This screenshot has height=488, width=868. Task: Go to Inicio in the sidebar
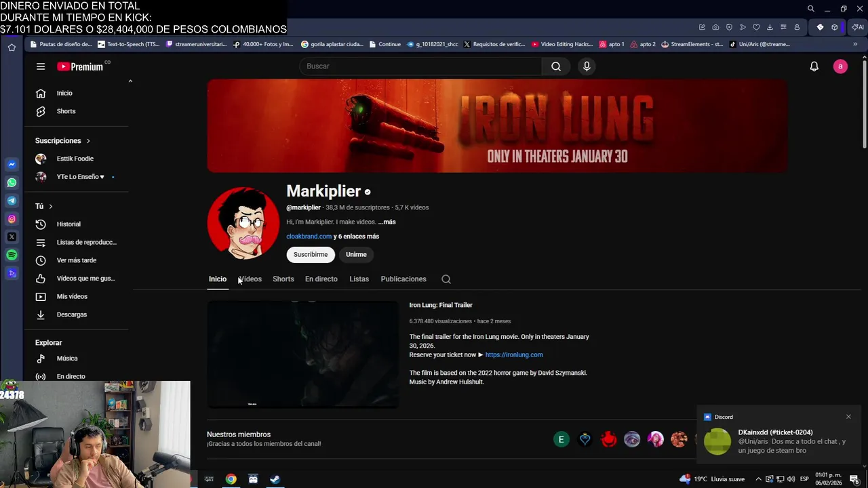pos(76,93)
